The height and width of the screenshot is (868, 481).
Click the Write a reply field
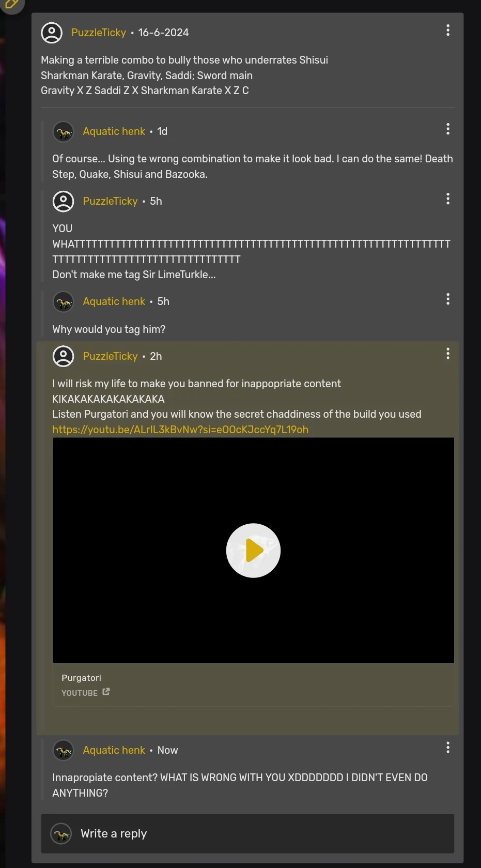[x=247, y=833]
